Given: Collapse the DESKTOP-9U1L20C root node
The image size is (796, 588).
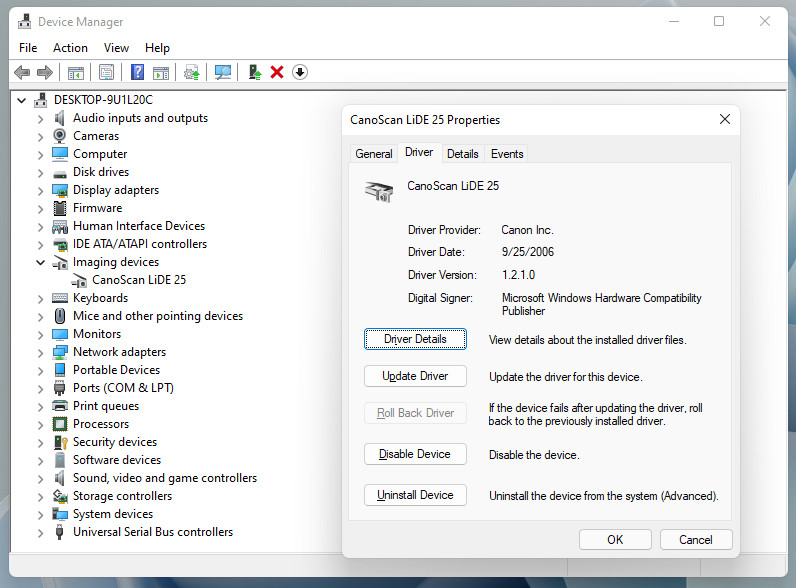Looking at the screenshot, I should 22,101.
